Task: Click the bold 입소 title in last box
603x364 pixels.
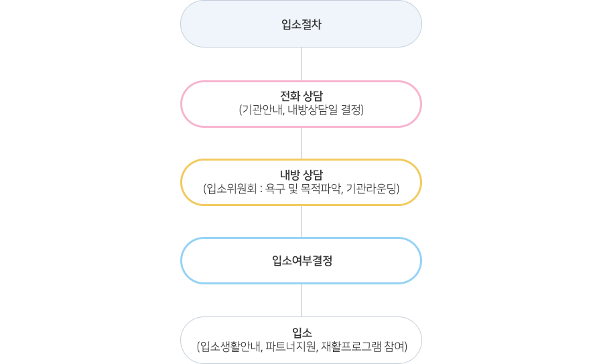Action: coord(302,332)
